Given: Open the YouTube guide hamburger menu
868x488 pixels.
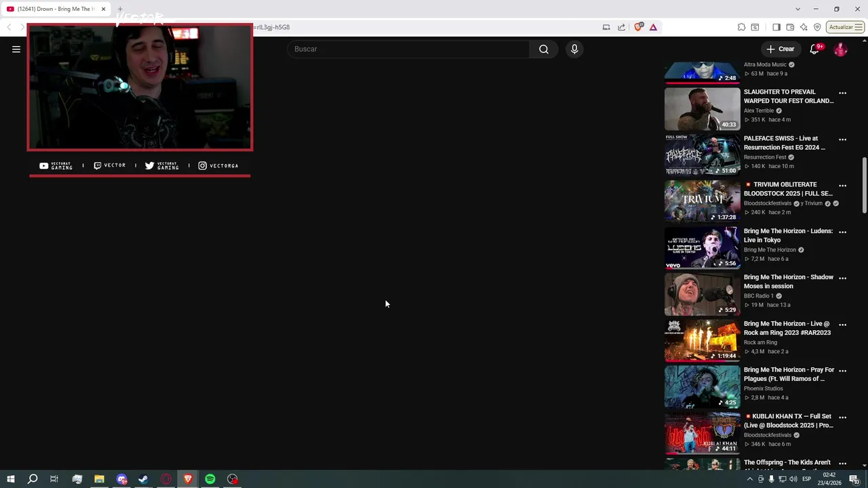Looking at the screenshot, I should [16, 49].
